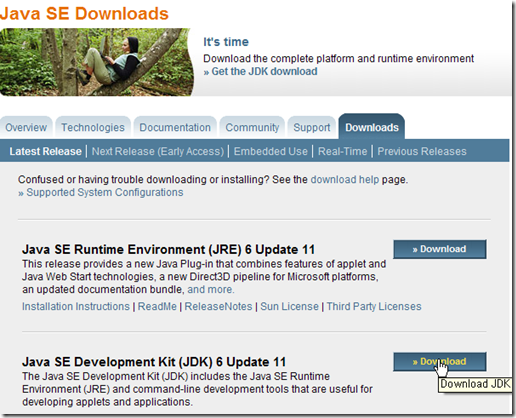Open the Real-Time section

coord(342,151)
